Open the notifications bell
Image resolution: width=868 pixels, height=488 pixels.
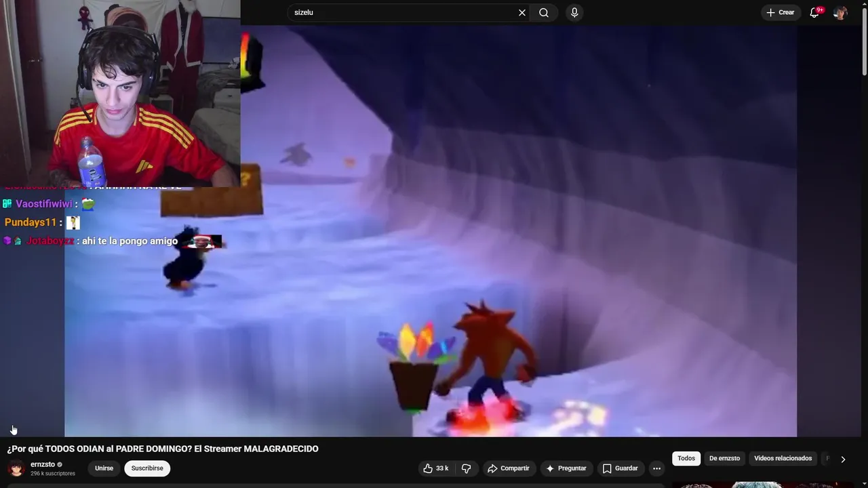(815, 13)
